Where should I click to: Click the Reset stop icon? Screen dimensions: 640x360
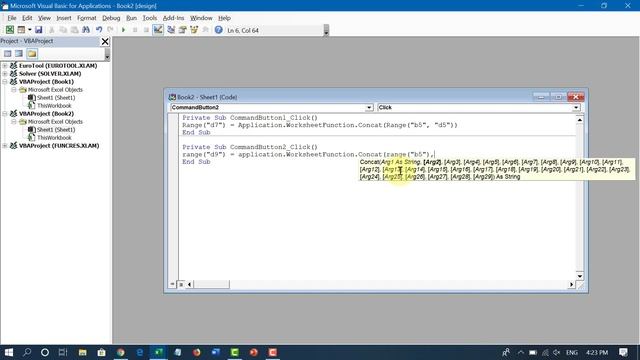(146, 30)
